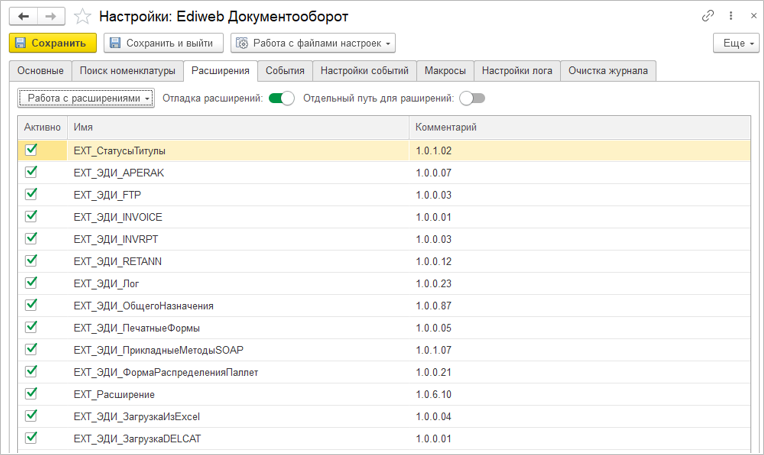Open Работа с расширениями dropdown

coord(86,98)
